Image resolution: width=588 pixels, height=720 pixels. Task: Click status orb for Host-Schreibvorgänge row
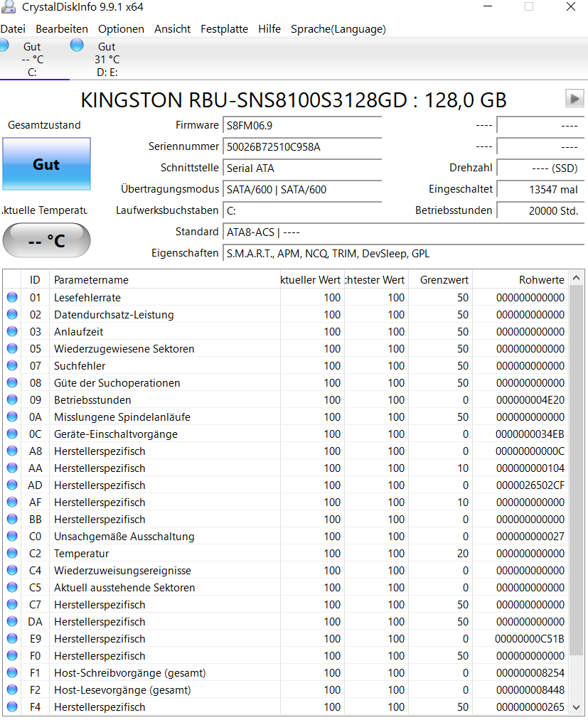12,672
